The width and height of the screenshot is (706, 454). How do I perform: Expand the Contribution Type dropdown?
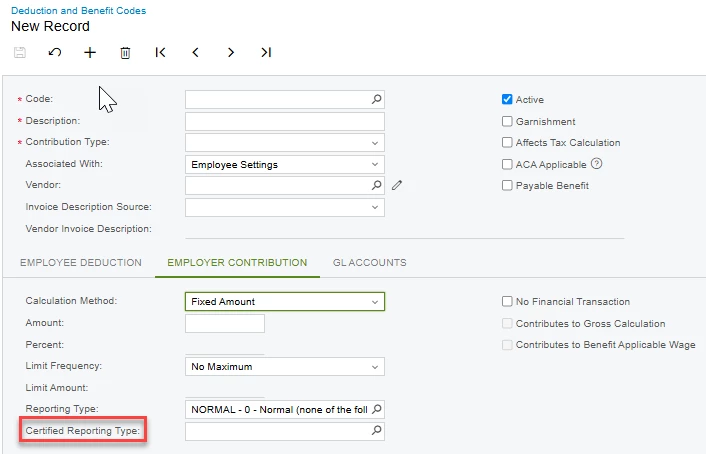[x=285, y=143]
